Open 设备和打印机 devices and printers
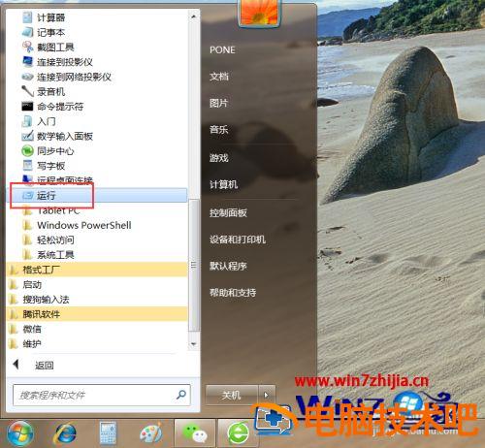 point(238,240)
